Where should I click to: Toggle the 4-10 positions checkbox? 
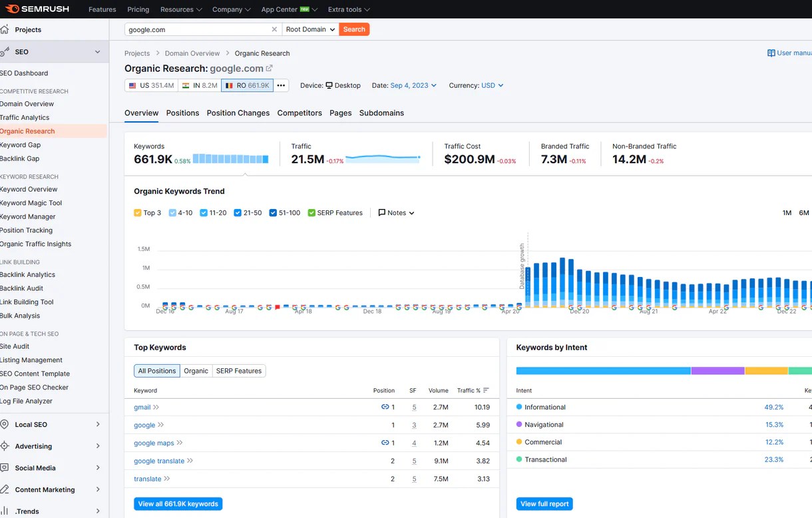[x=172, y=212]
